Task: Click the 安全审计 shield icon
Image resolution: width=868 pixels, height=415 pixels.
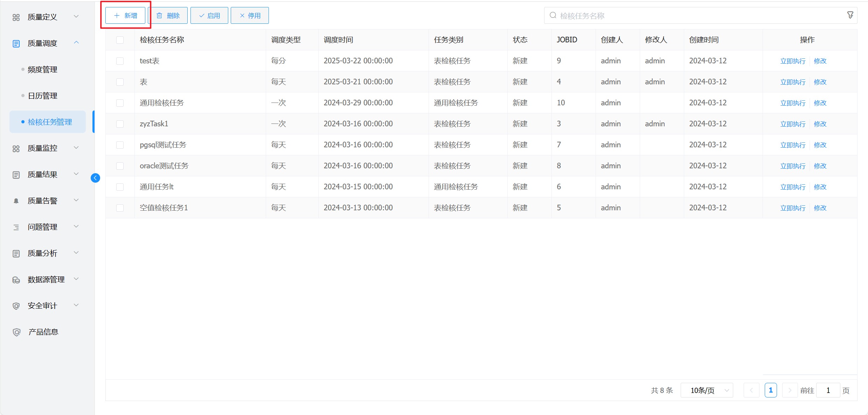Action: [x=16, y=306]
